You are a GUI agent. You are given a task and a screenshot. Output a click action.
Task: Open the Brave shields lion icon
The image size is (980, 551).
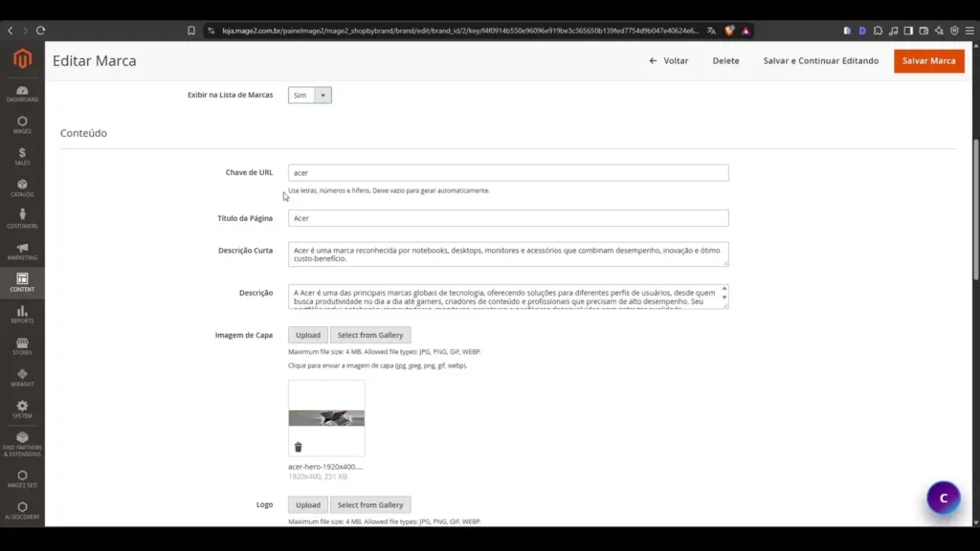[728, 31]
